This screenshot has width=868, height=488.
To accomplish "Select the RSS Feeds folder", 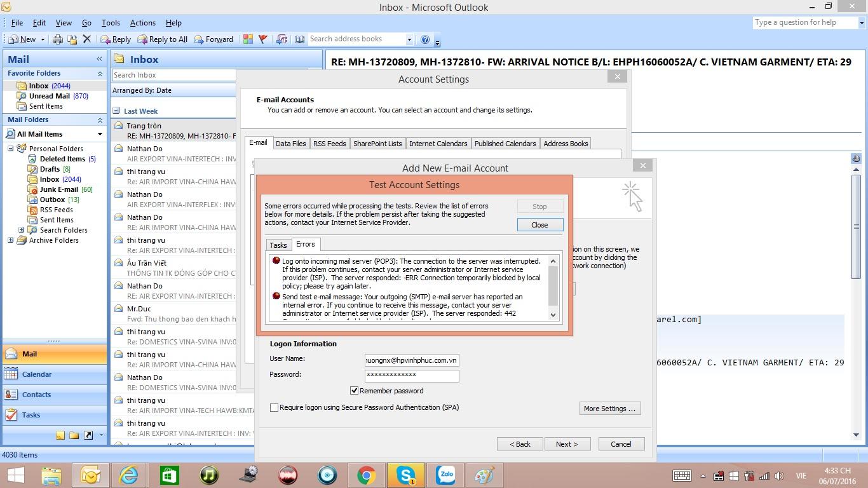I will (x=51, y=210).
